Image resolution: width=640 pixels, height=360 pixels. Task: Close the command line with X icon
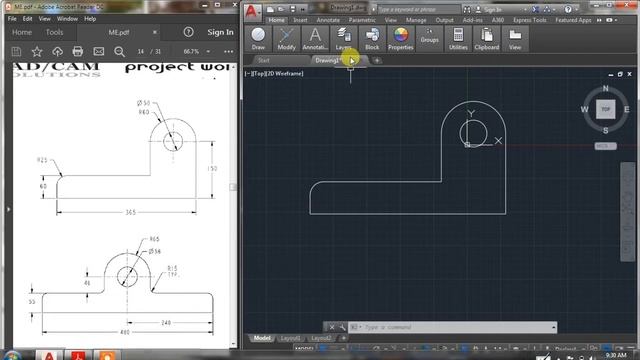(332, 327)
